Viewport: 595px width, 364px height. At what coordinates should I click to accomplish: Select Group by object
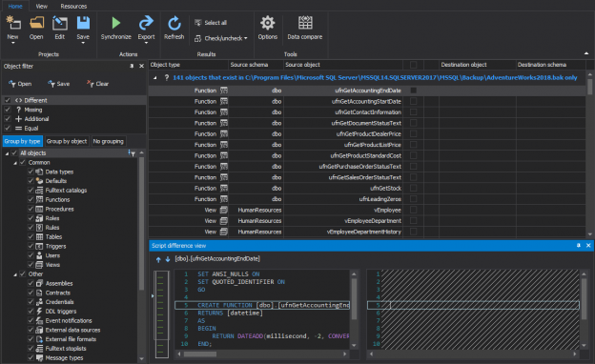[x=67, y=141]
